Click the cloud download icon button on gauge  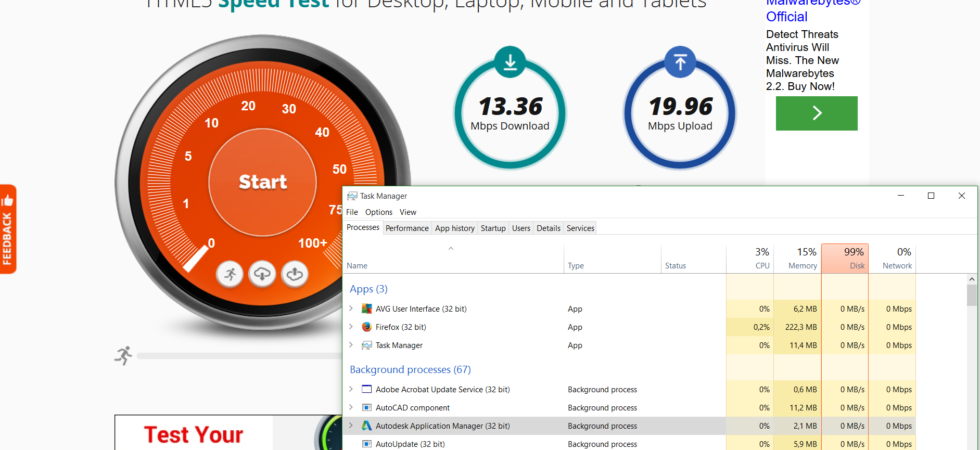point(262,274)
